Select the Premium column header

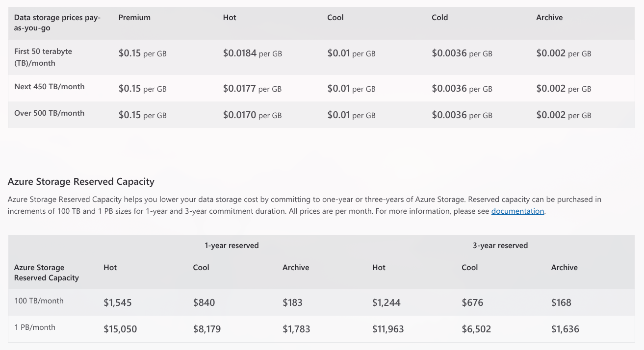coord(134,17)
